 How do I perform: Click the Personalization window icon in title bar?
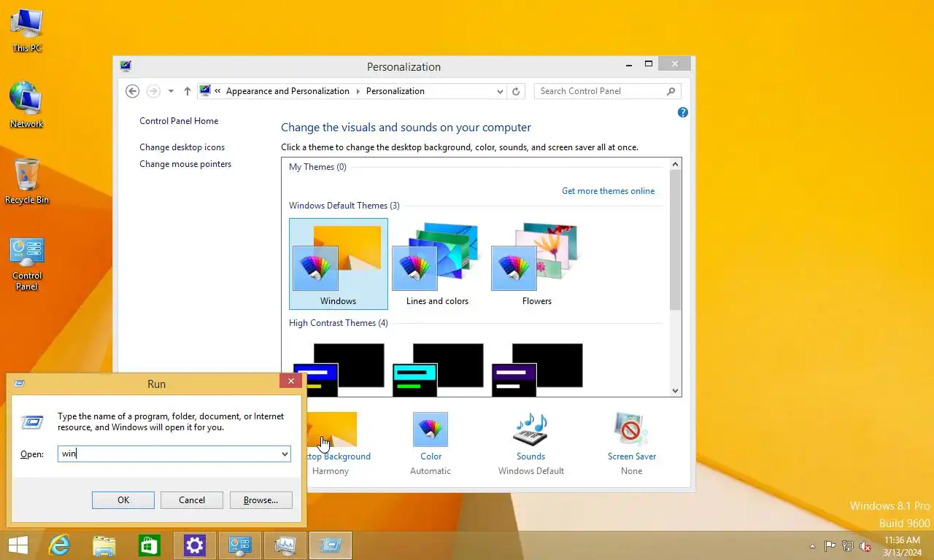coord(126,66)
